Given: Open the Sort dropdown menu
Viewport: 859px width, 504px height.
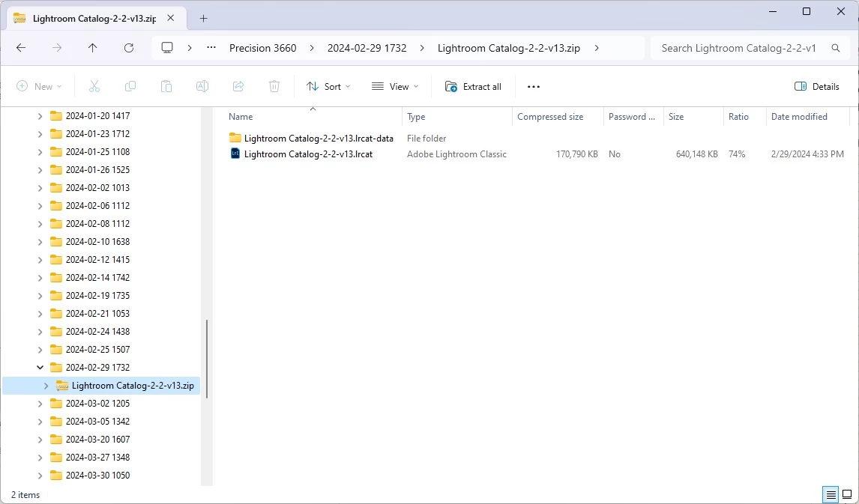Looking at the screenshot, I should click(329, 86).
